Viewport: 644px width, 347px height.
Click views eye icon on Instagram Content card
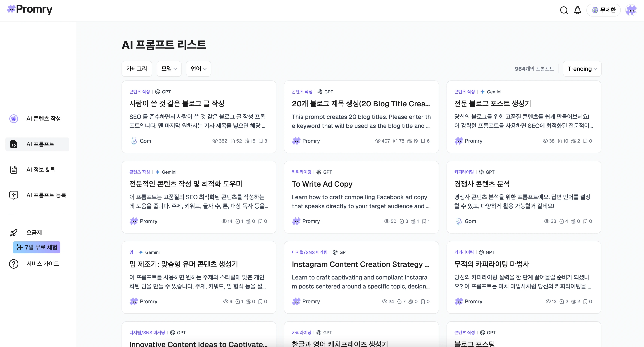(x=384, y=301)
